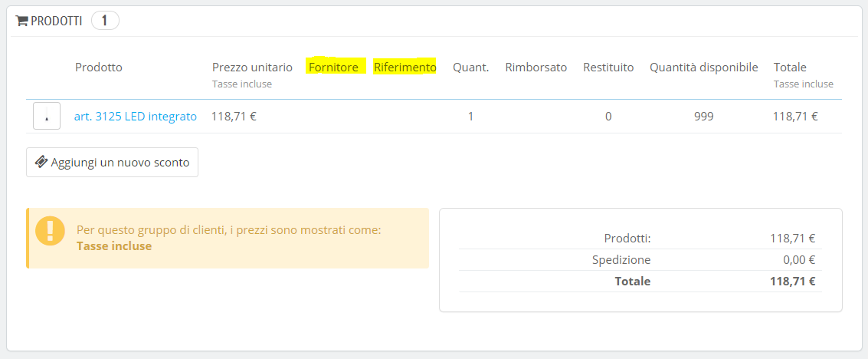This screenshot has width=868, height=359.
Task: Click the product count badge showing 1
Action: coord(105,21)
